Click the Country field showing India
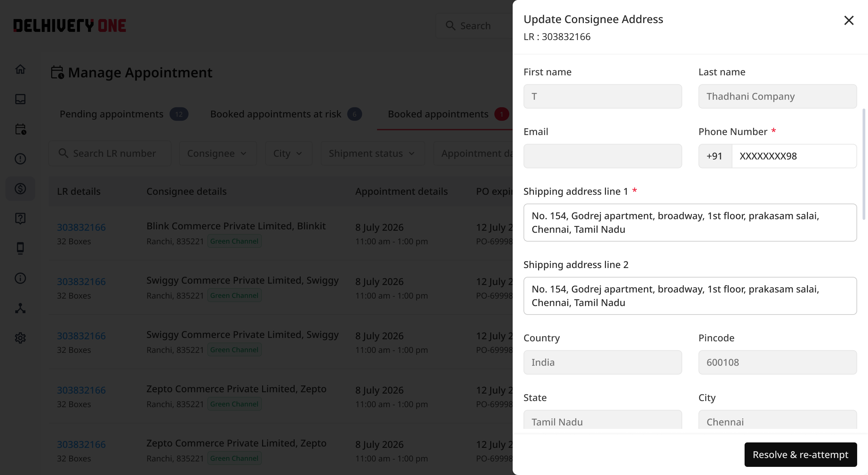 (603, 362)
